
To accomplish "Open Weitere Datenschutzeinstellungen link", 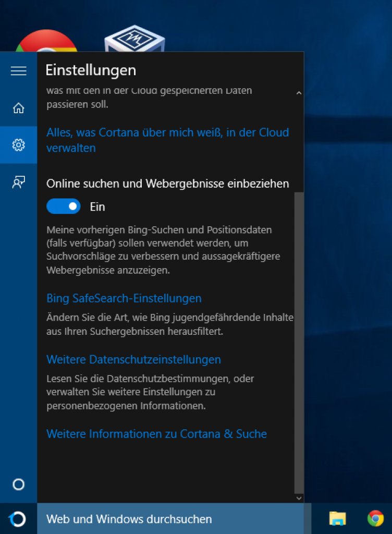I will click(134, 360).
